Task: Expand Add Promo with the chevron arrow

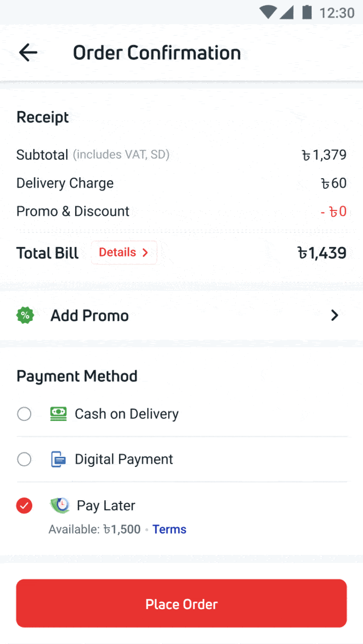Action: tap(335, 316)
